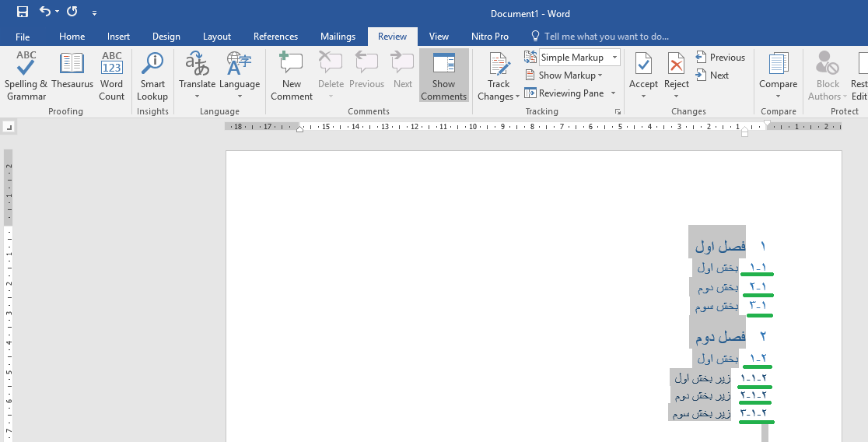Click the Undo arrow icon

45,12
